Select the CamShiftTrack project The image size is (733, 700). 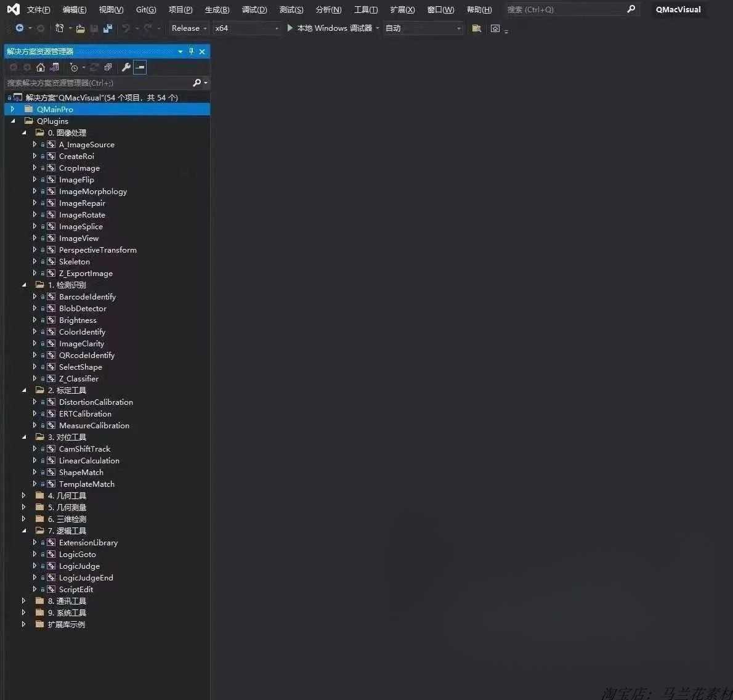(x=84, y=449)
